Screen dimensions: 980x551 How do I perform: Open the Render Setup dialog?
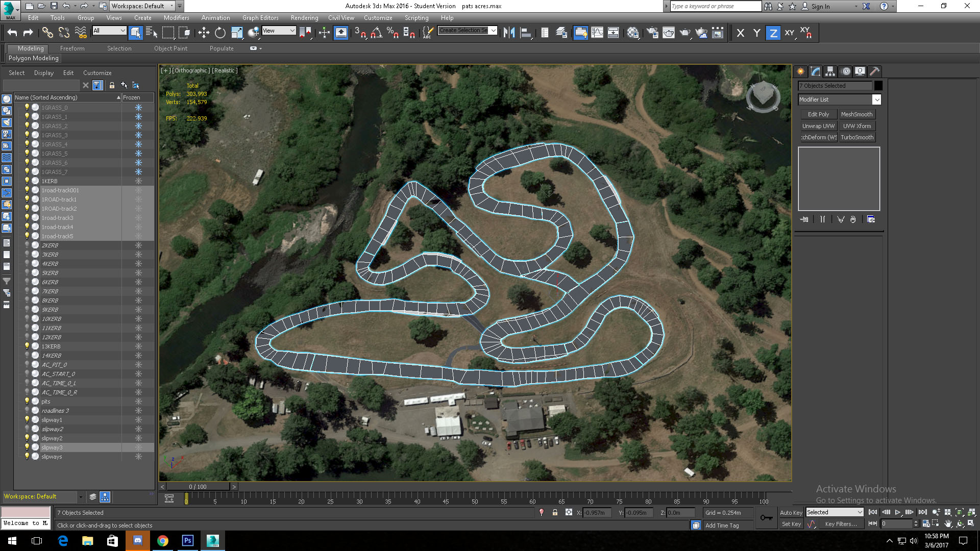click(652, 33)
